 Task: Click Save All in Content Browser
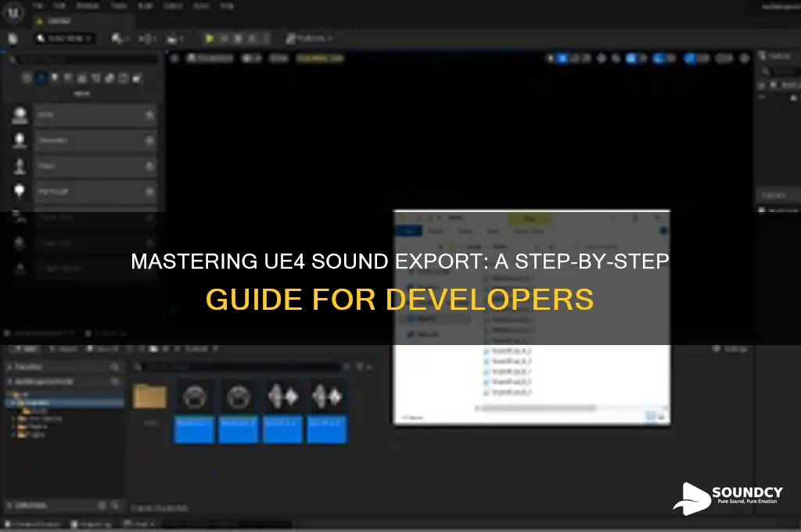102,349
